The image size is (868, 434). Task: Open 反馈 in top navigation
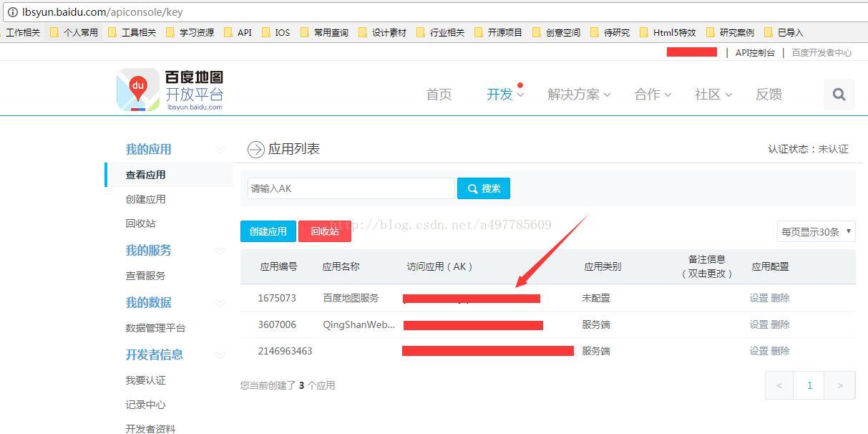pyautogui.click(x=769, y=94)
